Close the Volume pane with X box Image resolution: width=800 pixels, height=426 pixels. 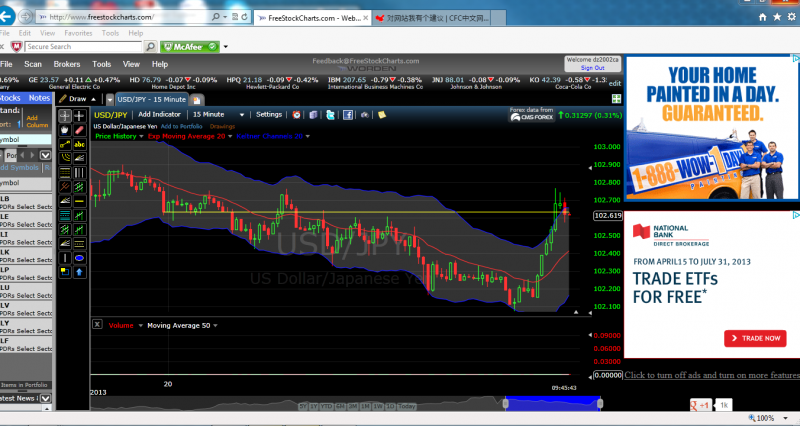[x=97, y=324]
